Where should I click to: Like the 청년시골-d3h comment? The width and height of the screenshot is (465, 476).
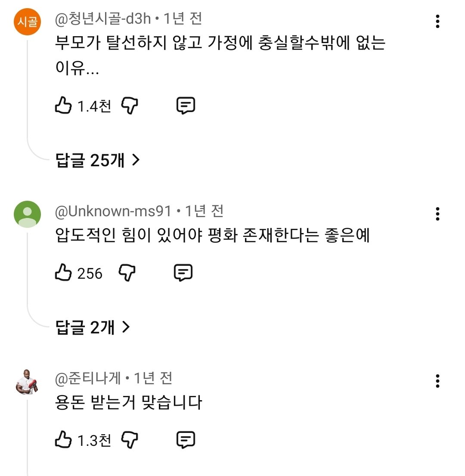pyautogui.click(x=63, y=106)
